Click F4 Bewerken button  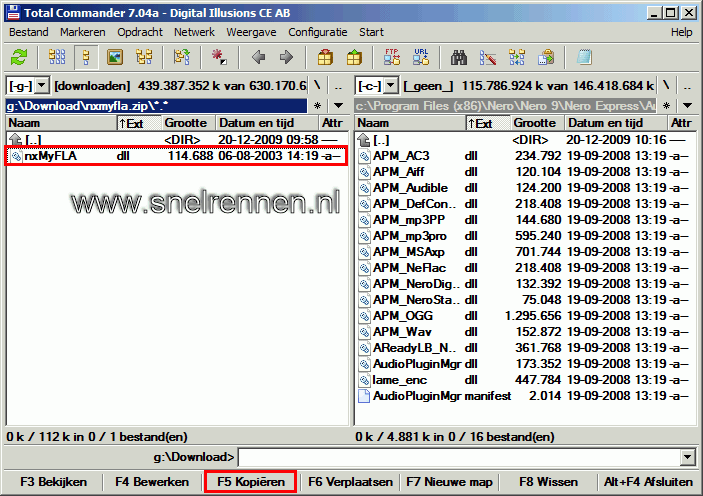[152, 482]
